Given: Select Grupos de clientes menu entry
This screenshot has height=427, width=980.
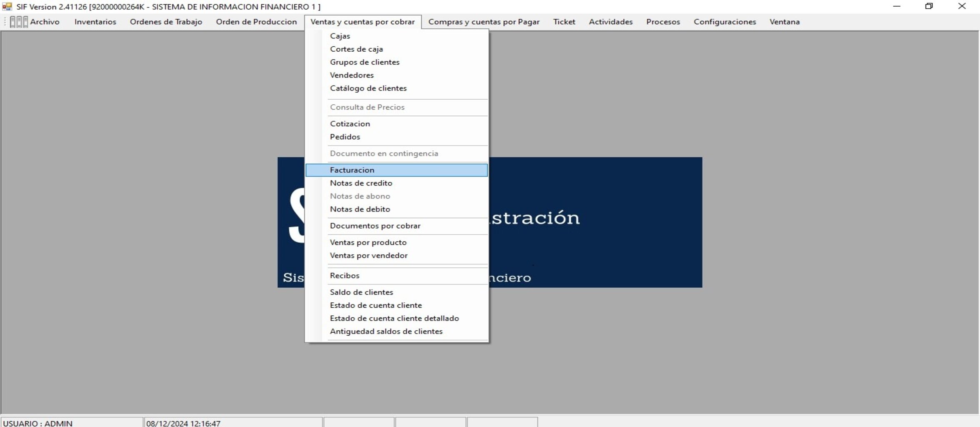Looking at the screenshot, I should click(397, 62).
